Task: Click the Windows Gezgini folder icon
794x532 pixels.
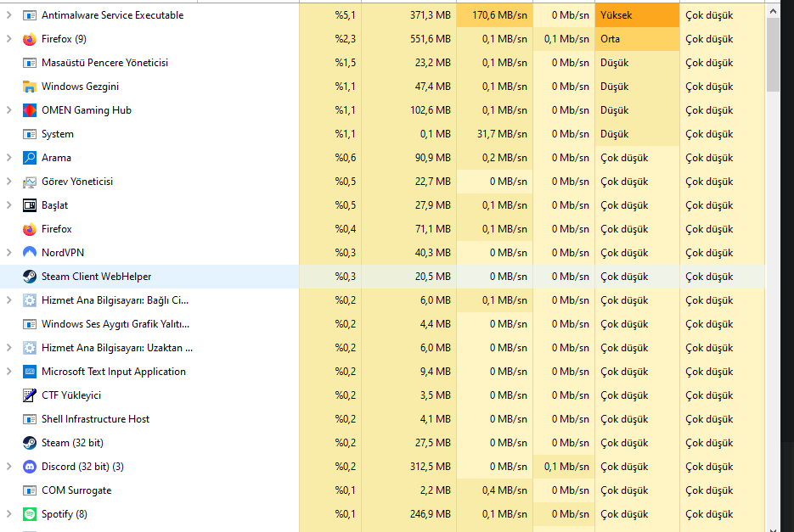Action: [x=30, y=87]
